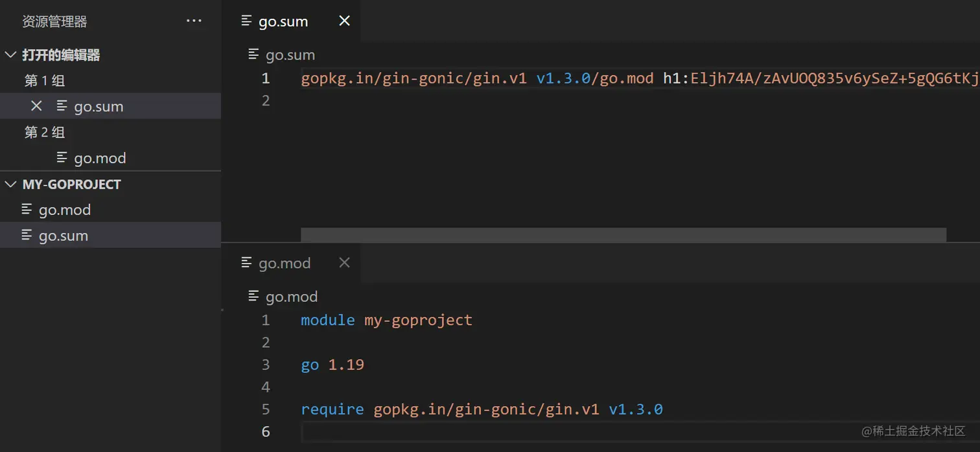Click the go.sum editor horizontal scrollbar
This screenshot has width=980, height=452.
(623, 234)
